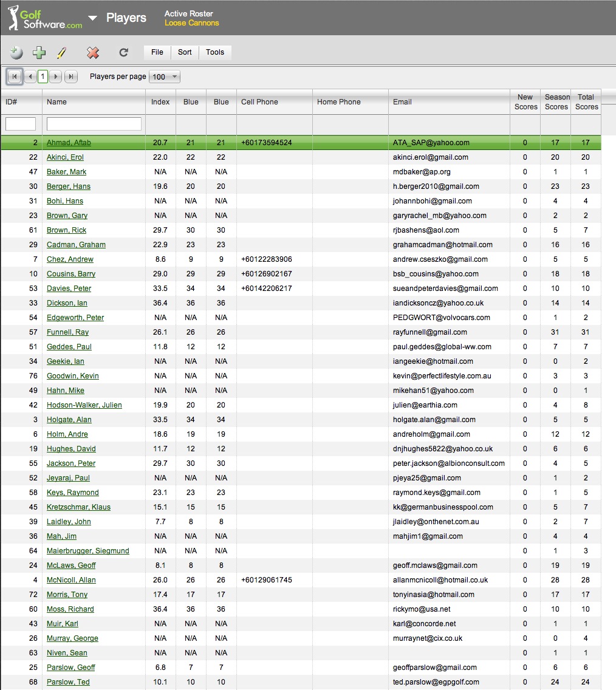The width and height of the screenshot is (616, 690).
Task: Click the ID# filter input field
Action: [21, 124]
